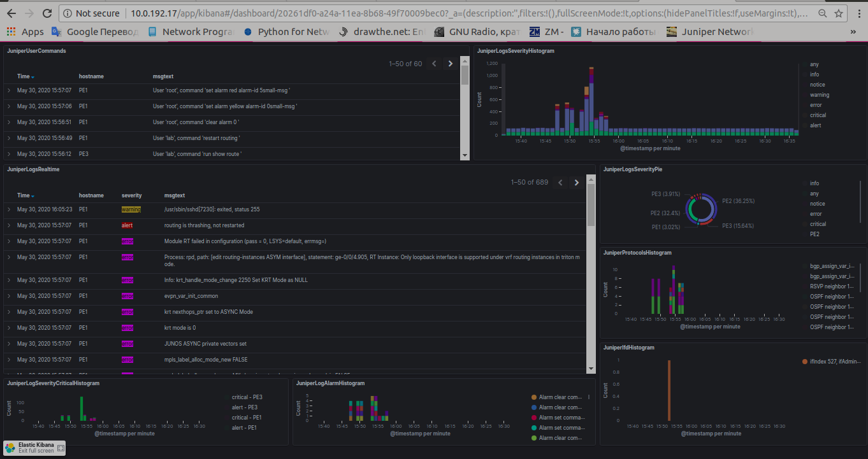Expand the 'set alarm yellow alarm-id' row
Viewport: 868px width, 459px height.
click(x=9, y=106)
